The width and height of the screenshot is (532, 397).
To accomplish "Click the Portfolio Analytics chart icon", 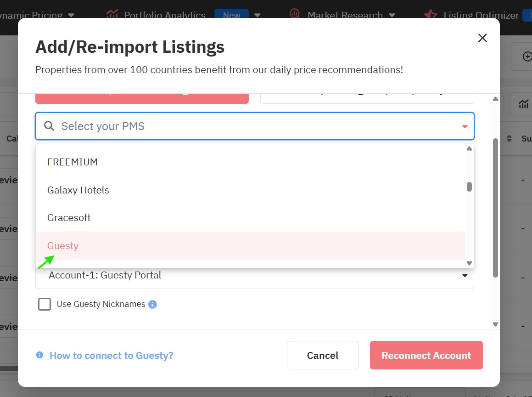I will coord(112,14).
